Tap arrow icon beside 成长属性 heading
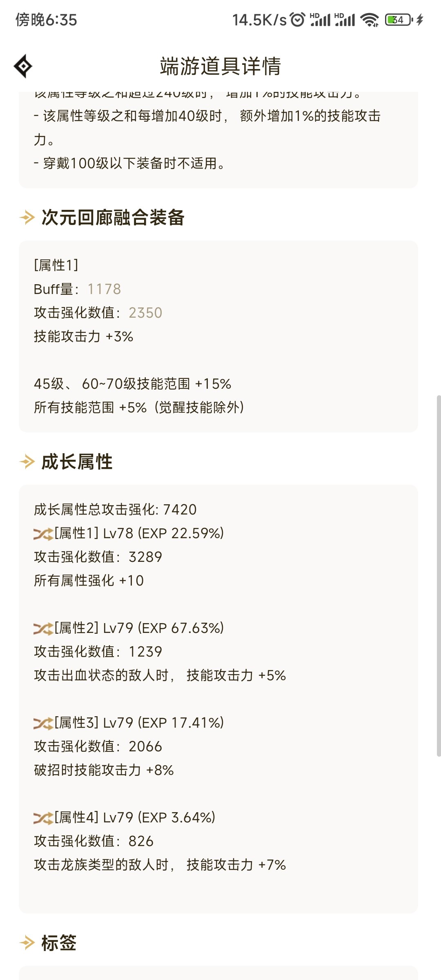The width and height of the screenshot is (441, 980). click(27, 462)
